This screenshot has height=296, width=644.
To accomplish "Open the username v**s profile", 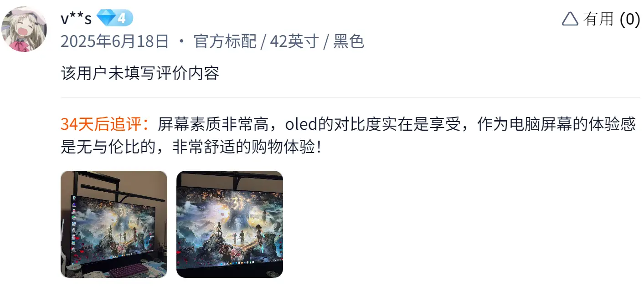I will tap(76, 19).
